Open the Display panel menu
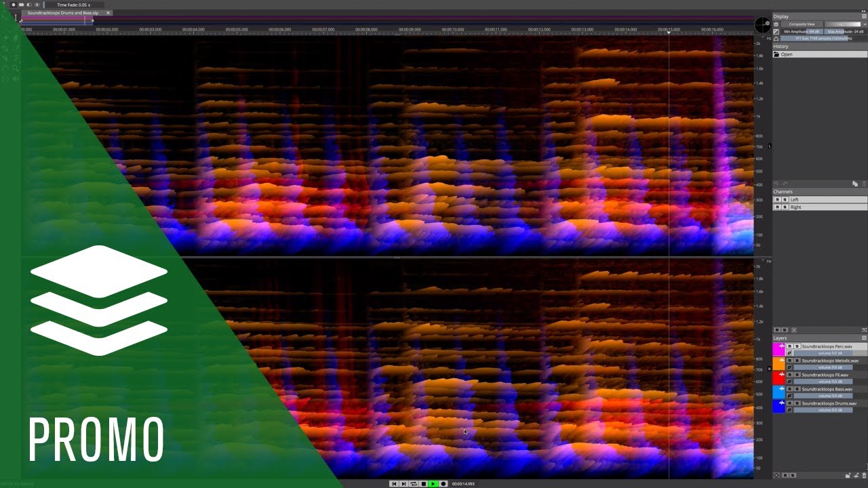Viewport: 868px width, 488px height. tap(864, 16)
